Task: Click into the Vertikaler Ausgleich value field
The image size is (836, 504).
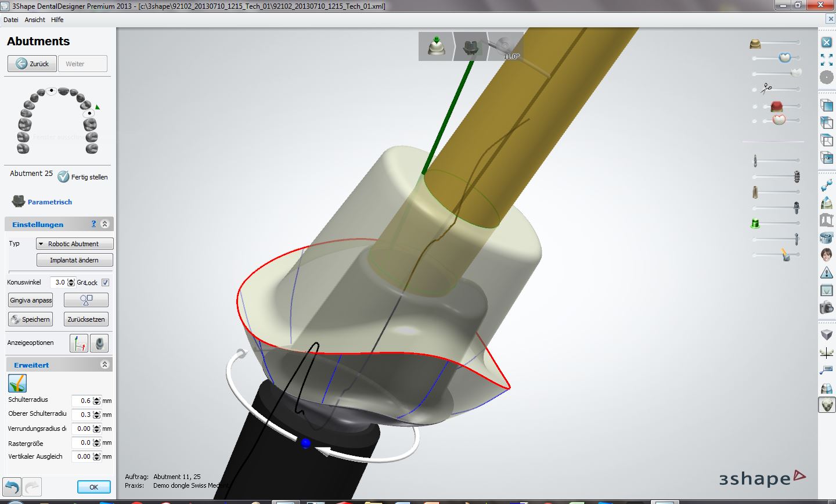Action: 82,456
